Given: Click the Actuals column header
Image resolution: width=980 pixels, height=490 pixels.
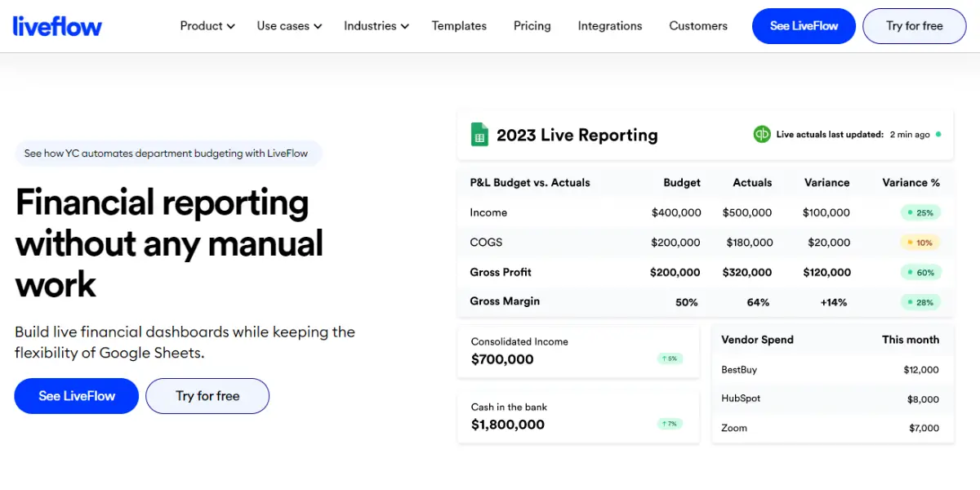Looking at the screenshot, I should click(752, 183).
